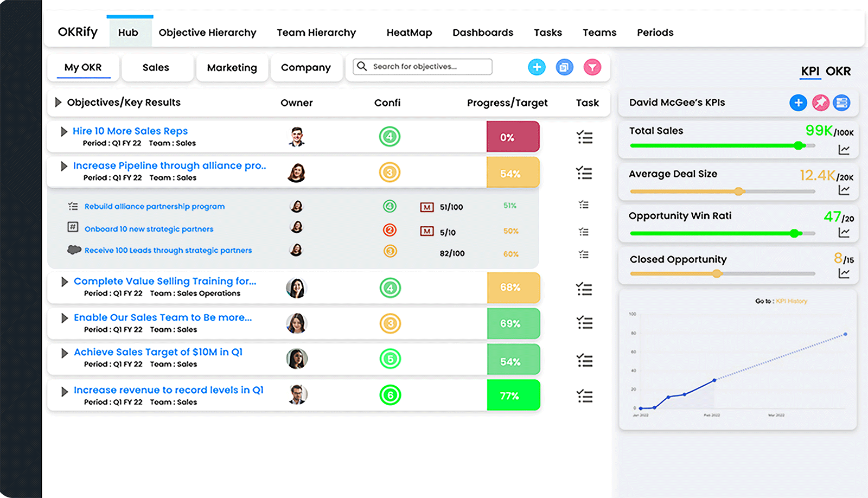Open task list for Hire 10 More Sales Reps
Image resolution: width=868 pixels, height=498 pixels.
(584, 137)
